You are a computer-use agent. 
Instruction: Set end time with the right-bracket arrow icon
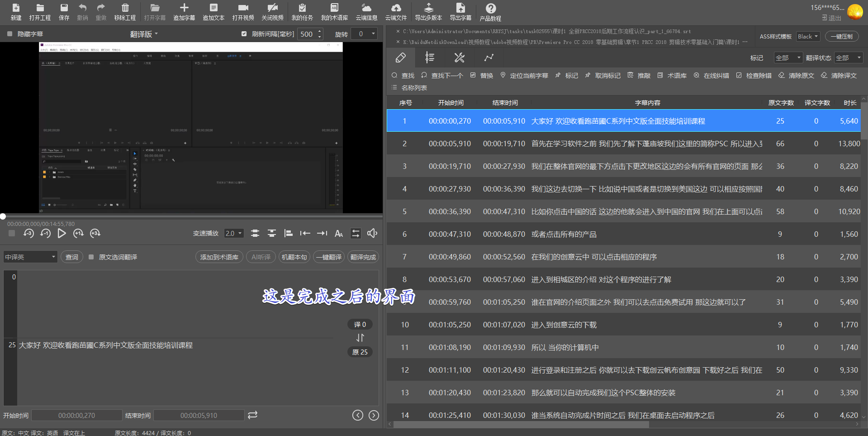(322, 233)
